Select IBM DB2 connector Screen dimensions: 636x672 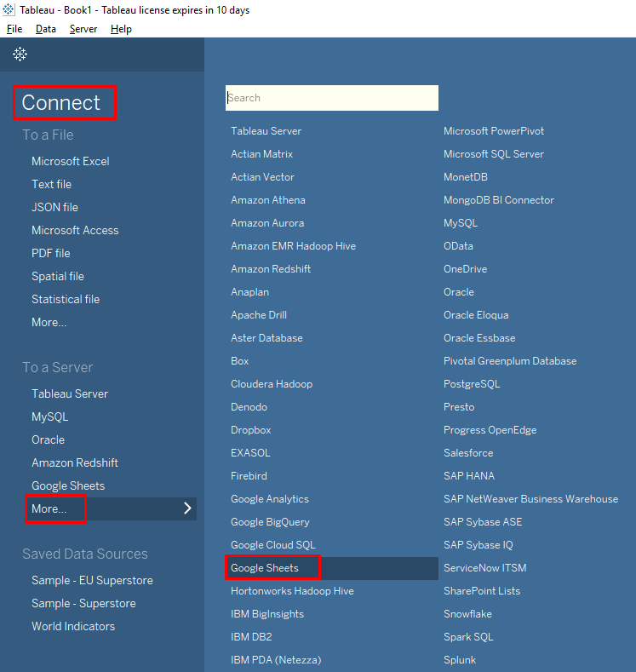click(x=251, y=637)
